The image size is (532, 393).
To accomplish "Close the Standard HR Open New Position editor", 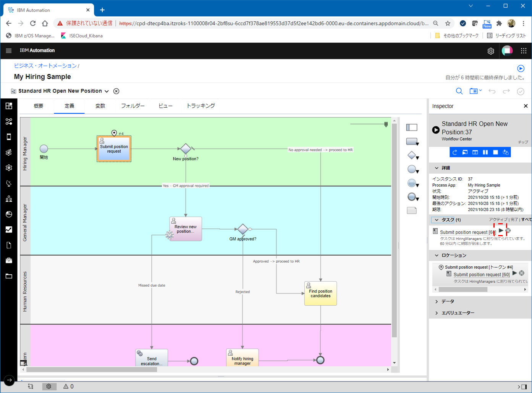I will point(116,91).
